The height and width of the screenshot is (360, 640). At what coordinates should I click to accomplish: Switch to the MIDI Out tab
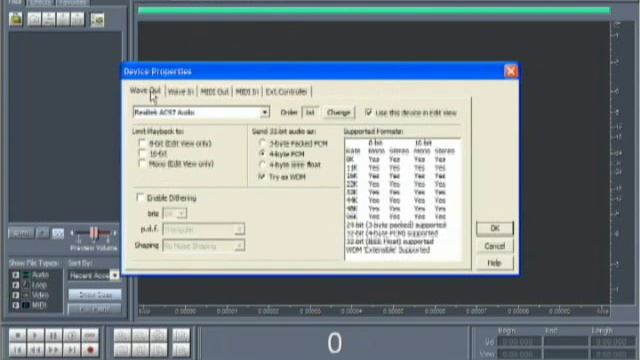coord(215,91)
